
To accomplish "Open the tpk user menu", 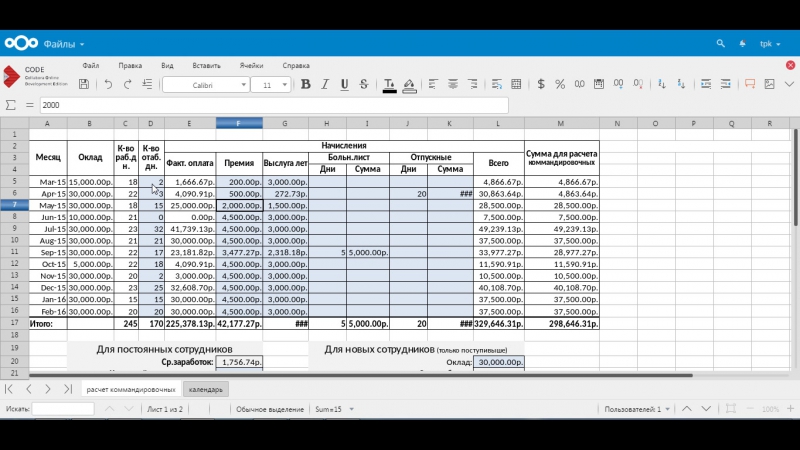I will tap(770, 44).
